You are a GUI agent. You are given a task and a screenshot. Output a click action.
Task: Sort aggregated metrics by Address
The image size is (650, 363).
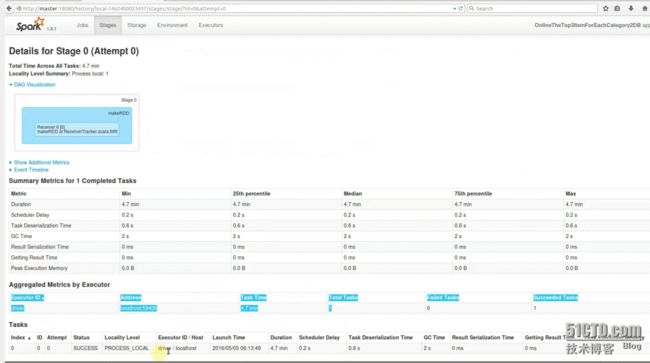click(x=131, y=298)
